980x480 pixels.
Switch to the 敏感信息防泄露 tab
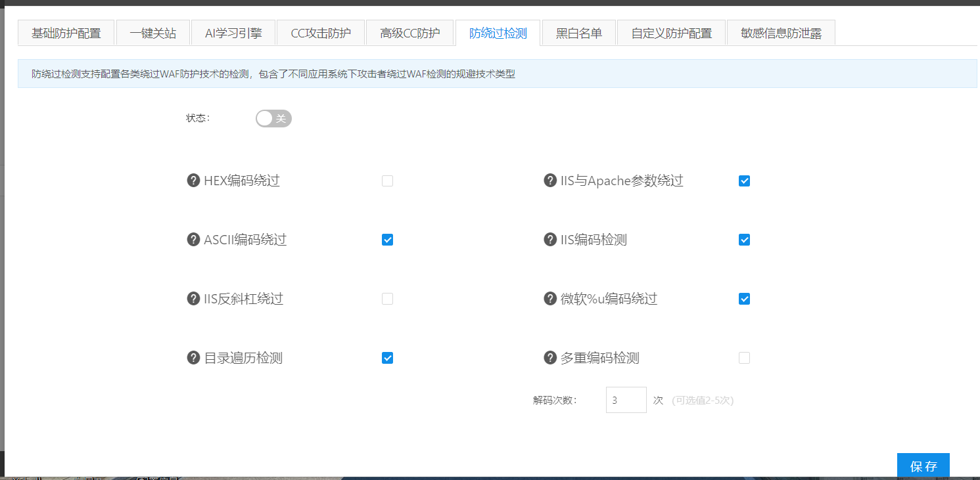tap(781, 33)
